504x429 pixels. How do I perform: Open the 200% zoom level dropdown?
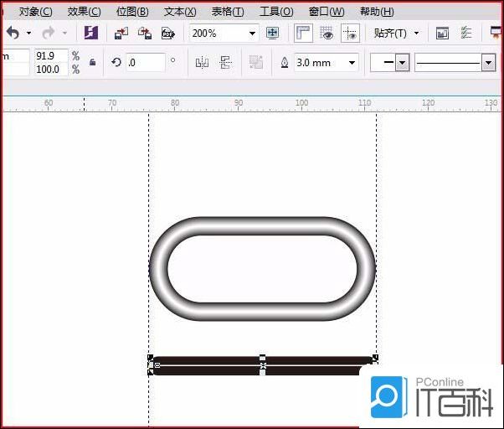(x=252, y=33)
